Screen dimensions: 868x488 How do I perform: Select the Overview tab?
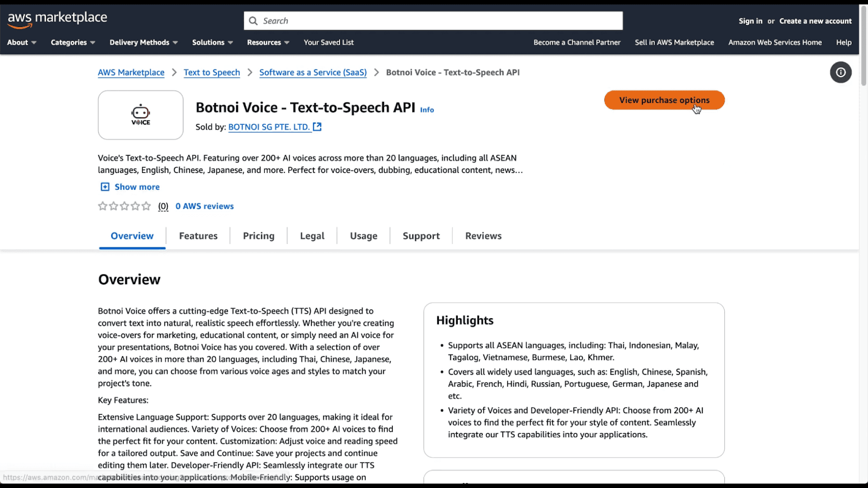click(x=132, y=236)
